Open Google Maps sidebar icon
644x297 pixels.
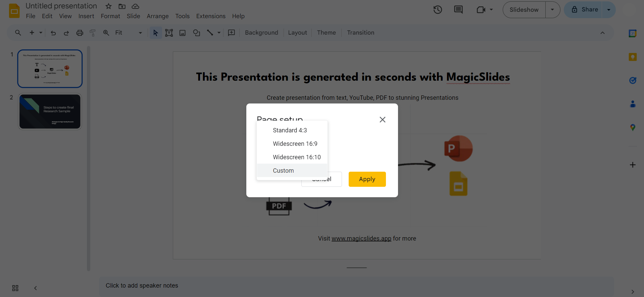tap(633, 127)
